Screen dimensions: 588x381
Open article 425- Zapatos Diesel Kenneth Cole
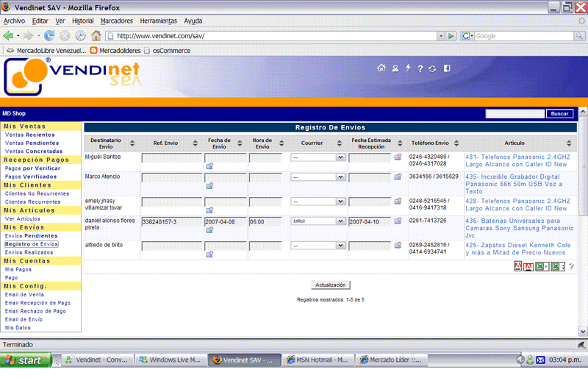[518, 249]
